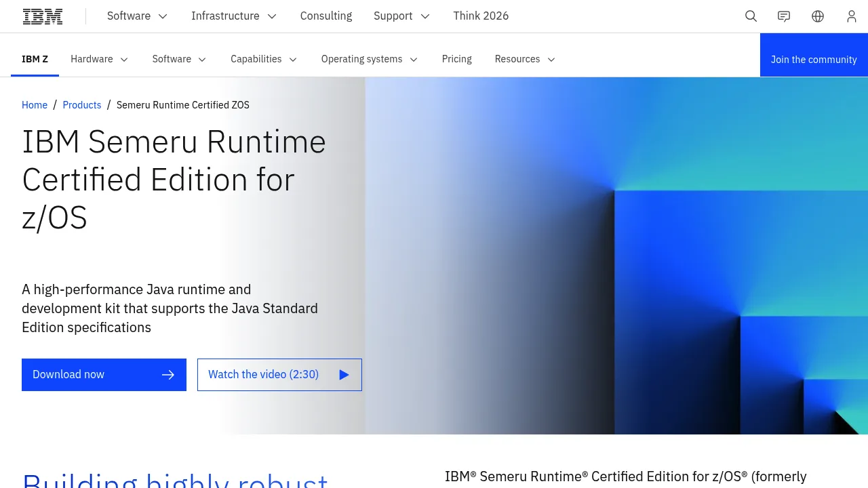The height and width of the screenshot is (488, 868).
Task: Click the Download now button
Action: point(104,375)
